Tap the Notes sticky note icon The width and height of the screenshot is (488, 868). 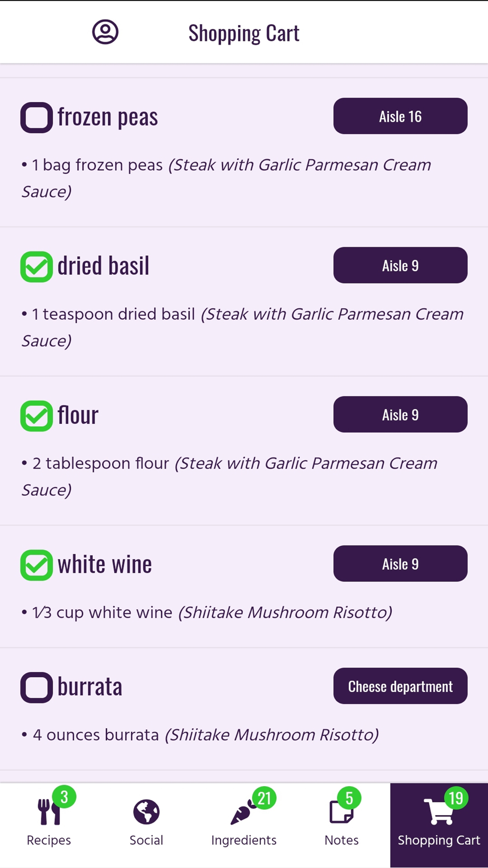coord(341,812)
